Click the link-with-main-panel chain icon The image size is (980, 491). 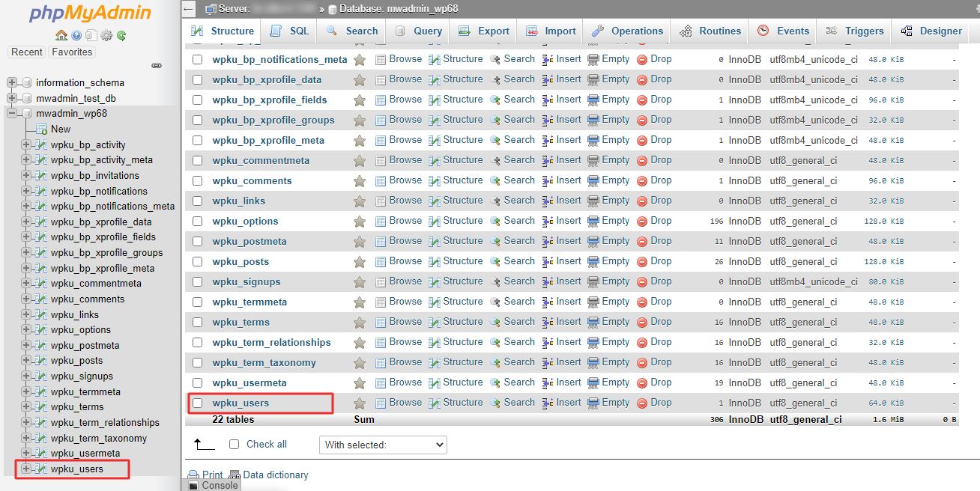click(x=157, y=66)
